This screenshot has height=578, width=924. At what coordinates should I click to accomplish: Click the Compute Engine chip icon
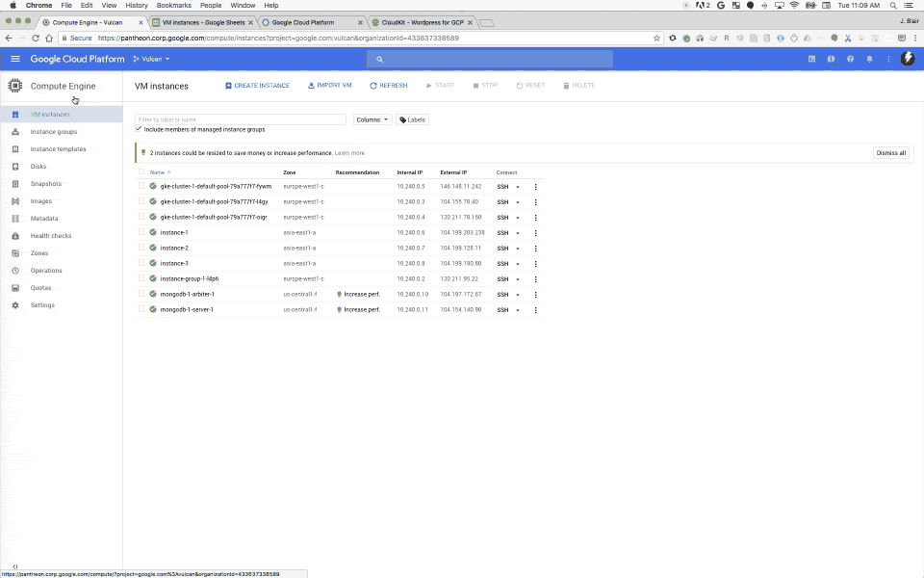(x=14, y=86)
